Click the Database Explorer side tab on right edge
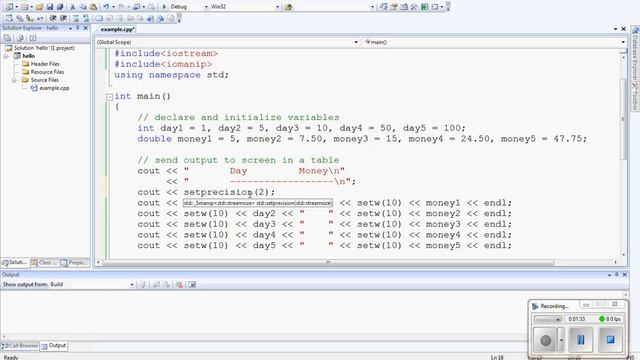The height and width of the screenshot is (360, 640). [x=635, y=53]
